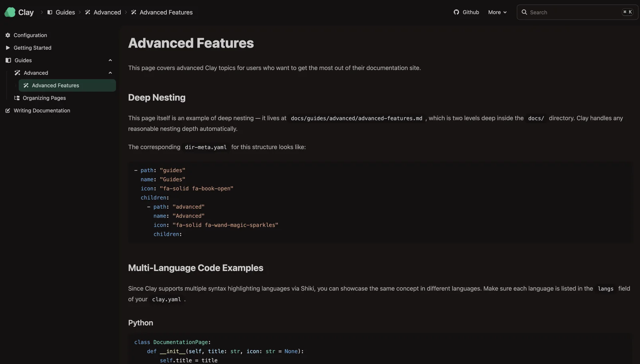Click the Advanced Features page title
This screenshot has height=364, width=640.
click(x=191, y=43)
